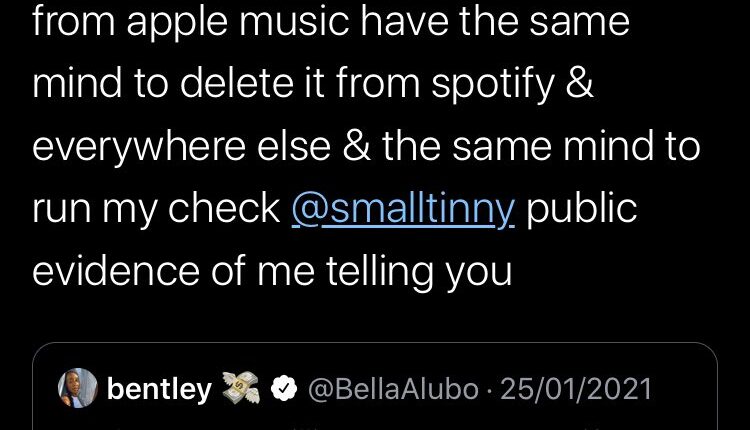750x430 pixels.
Task: Open the bentley display name profile
Action: [x=158, y=389]
